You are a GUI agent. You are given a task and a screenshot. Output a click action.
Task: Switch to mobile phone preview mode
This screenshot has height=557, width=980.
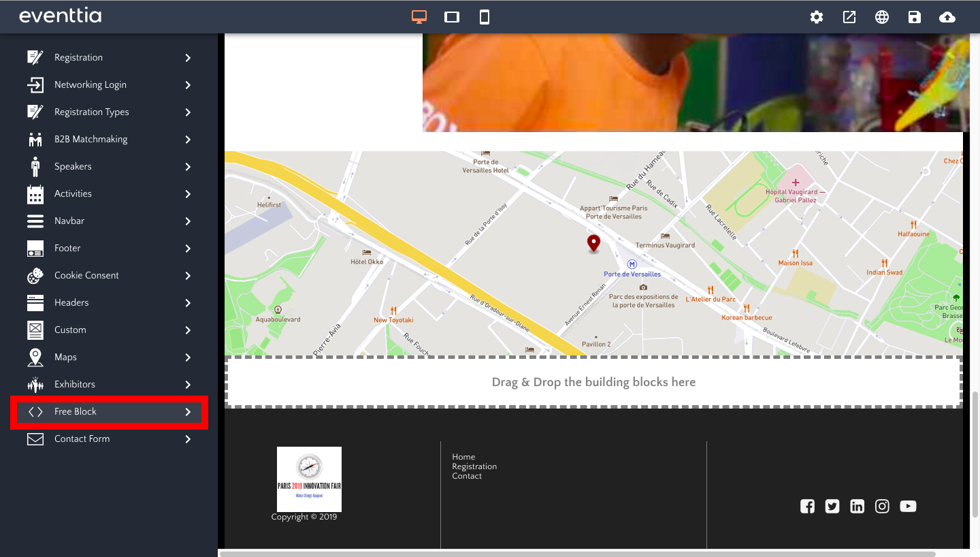coord(485,17)
